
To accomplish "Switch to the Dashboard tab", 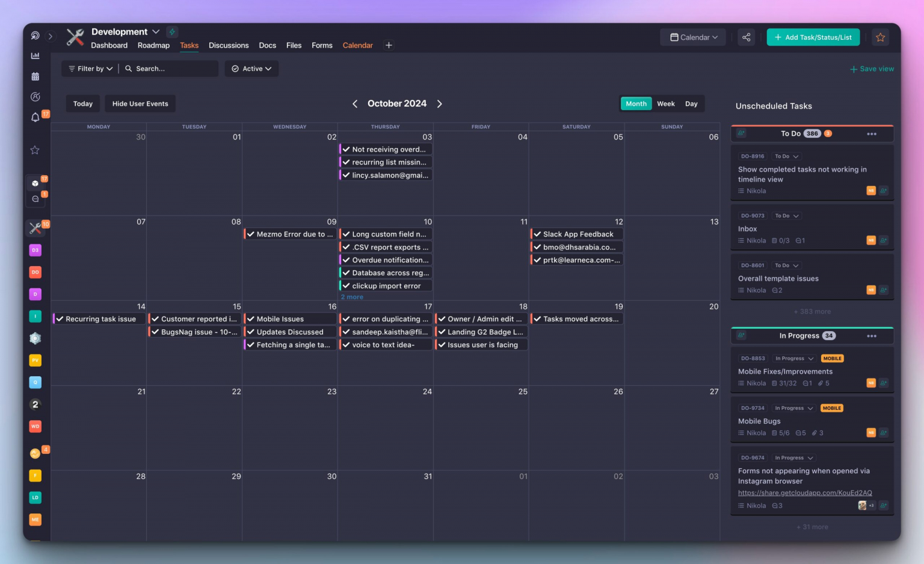I will [109, 45].
